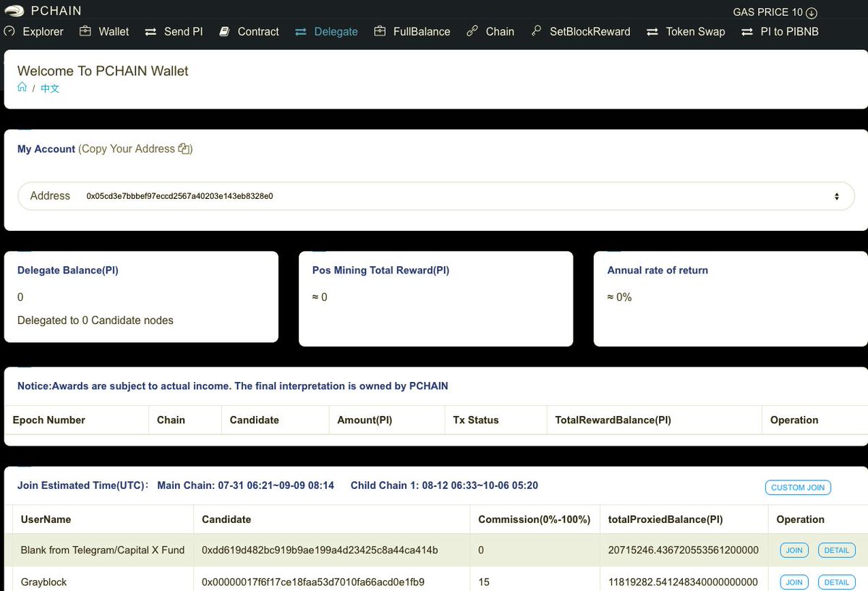Click the Delegate arrows icon

[x=301, y=32]
